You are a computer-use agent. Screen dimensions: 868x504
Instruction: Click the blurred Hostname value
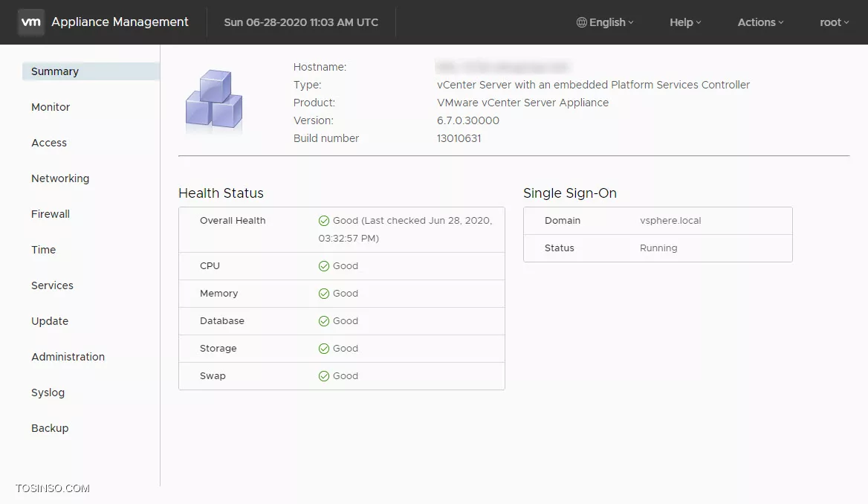click(x=502, y=67)
